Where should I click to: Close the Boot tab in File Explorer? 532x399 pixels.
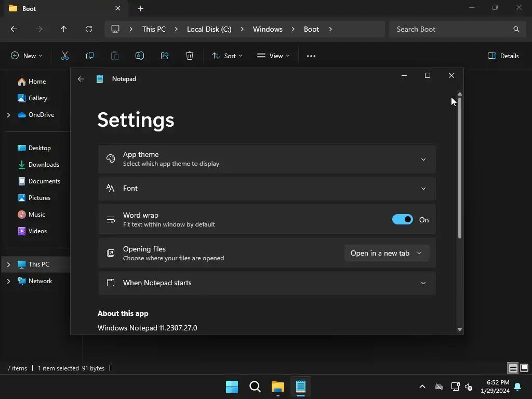[x=117, y=8]
